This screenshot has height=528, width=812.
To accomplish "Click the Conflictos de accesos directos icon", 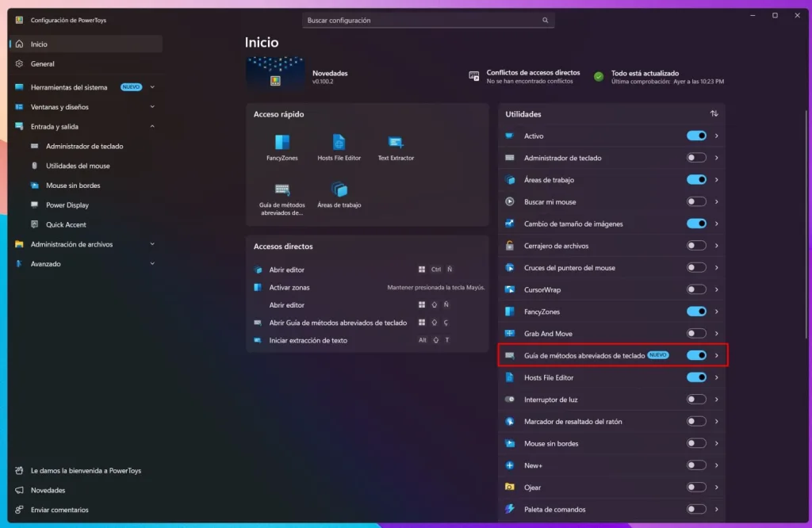I will point(473,76).
